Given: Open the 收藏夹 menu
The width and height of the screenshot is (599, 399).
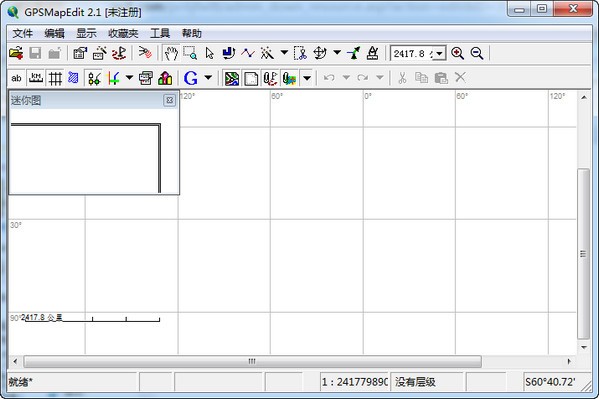Looking at the screenshot, I should [123, 34].
